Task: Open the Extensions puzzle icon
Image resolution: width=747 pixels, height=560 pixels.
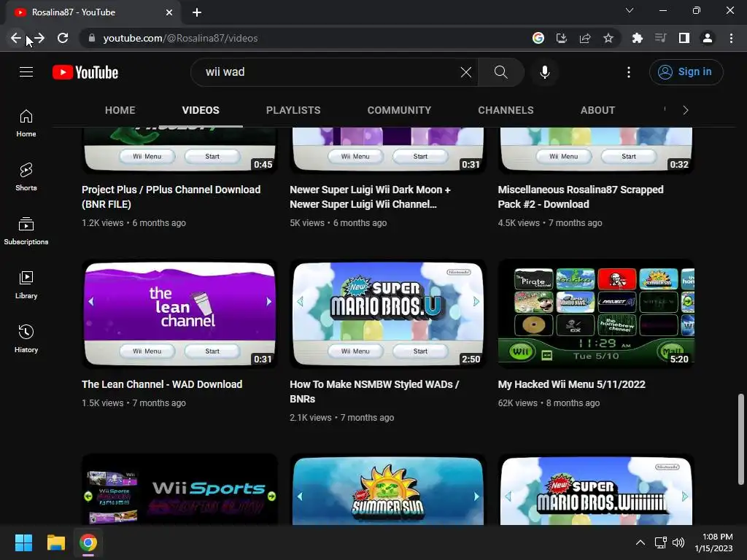Action: click(x=638, y=38)
